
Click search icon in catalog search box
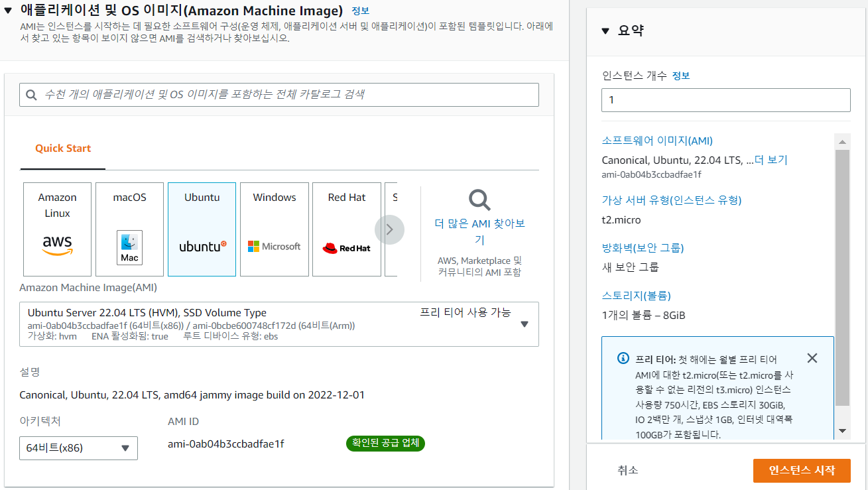31,95
